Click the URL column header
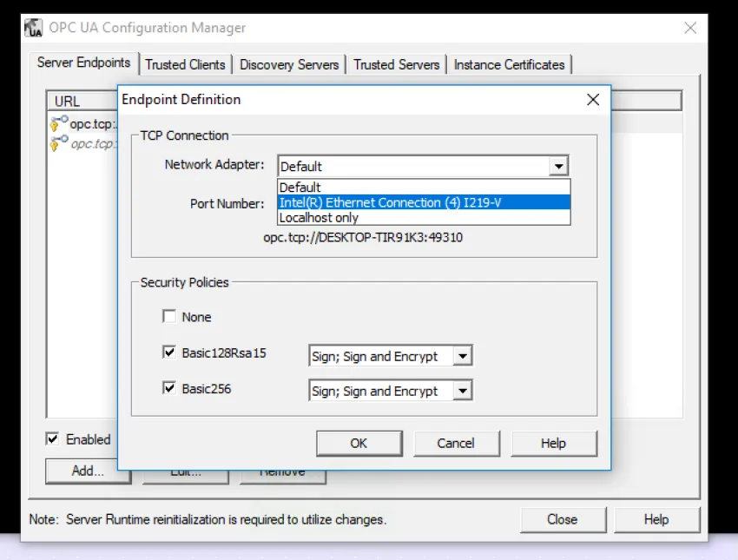The width and height of the screenshot is (738, 560). [x=82, y=102]
